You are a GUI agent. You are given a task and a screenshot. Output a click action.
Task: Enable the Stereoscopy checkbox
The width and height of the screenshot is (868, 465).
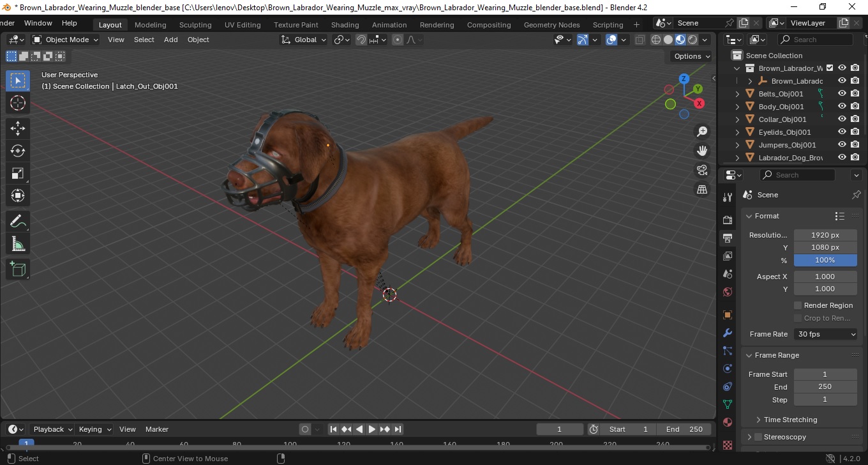point(758,437)
